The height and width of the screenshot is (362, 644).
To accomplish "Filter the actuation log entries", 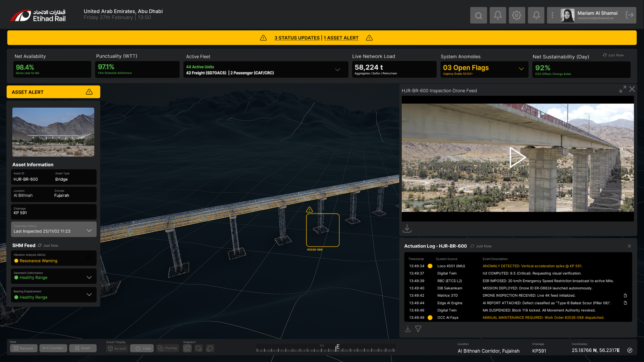I will pyautogui.click(x=418, y=329).
